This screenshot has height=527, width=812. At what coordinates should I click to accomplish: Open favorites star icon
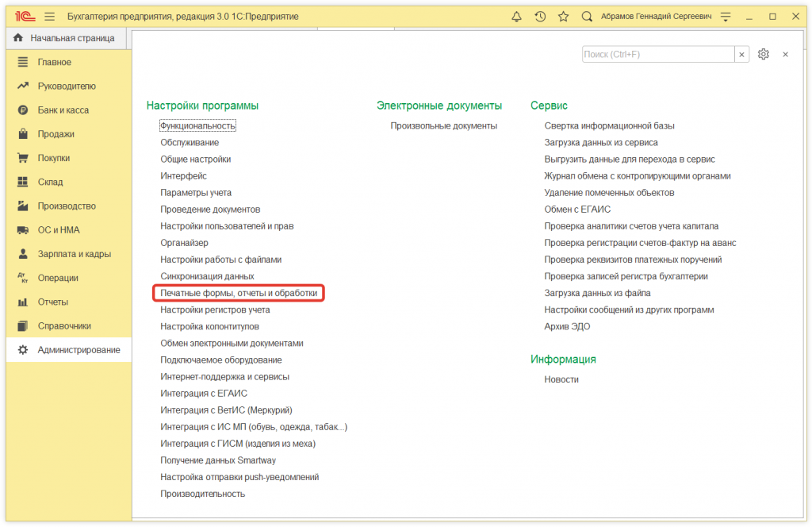pos(563,16)
